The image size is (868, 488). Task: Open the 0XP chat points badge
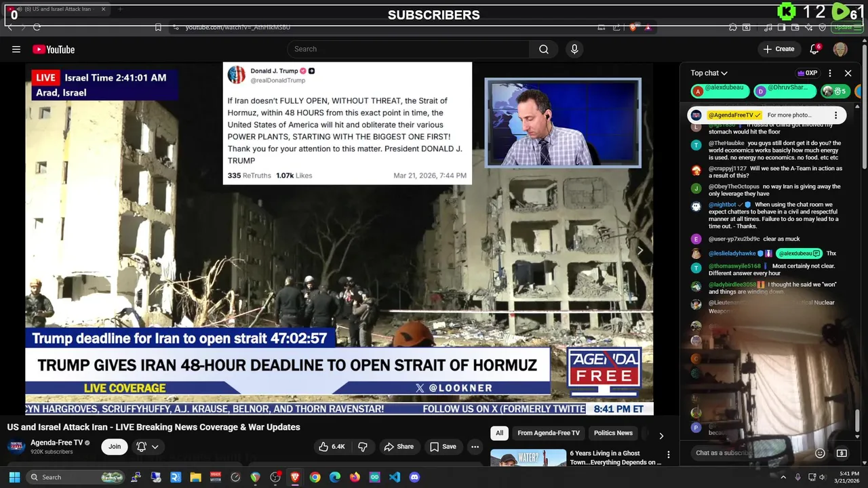click(808, 73)
